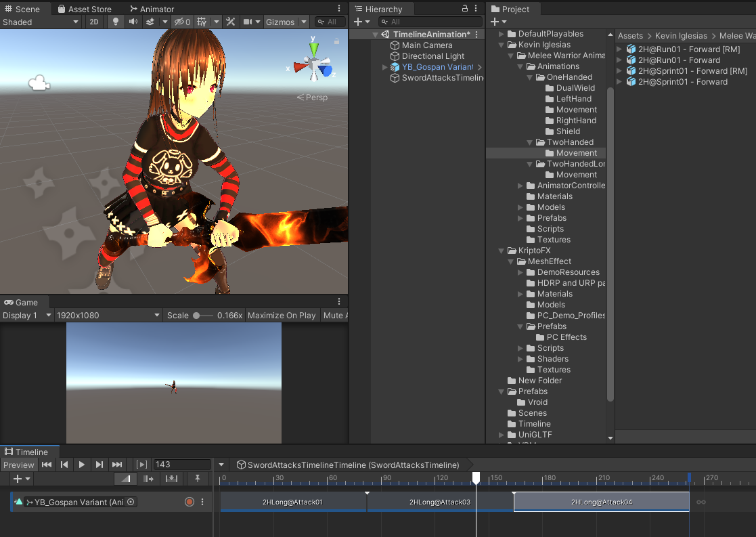The width and height of the screenshot is (756, 537).
Task: Collapse KriptoFX folder
Action: coord(502,251)
